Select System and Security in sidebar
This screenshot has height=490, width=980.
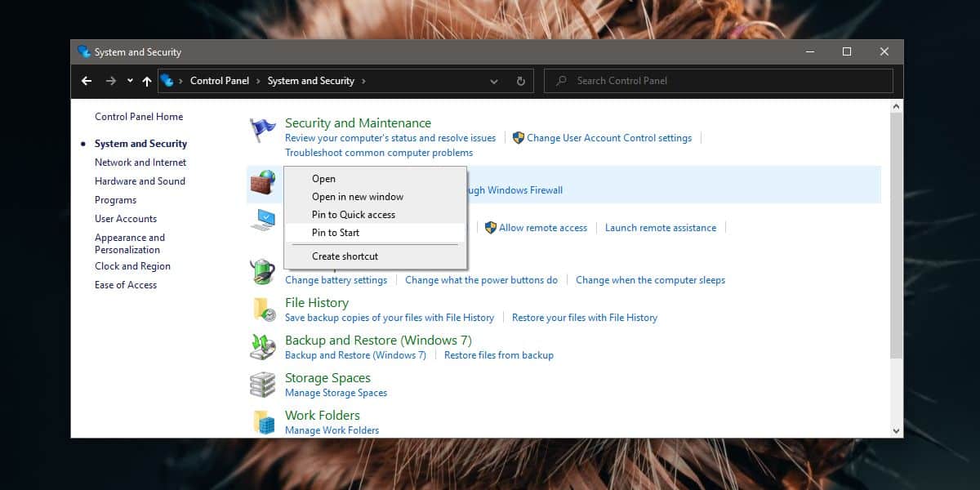140,144
